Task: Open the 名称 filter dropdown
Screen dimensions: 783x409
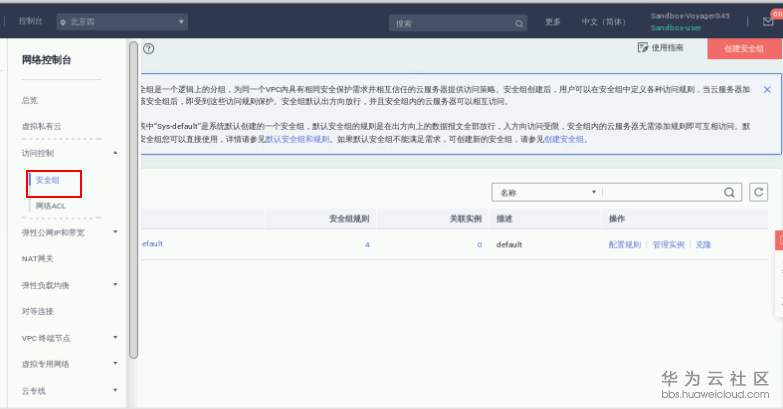Action: click(x=547, y=192)
